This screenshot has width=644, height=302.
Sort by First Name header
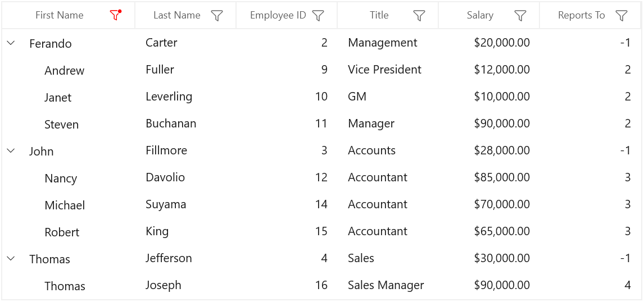59,16
